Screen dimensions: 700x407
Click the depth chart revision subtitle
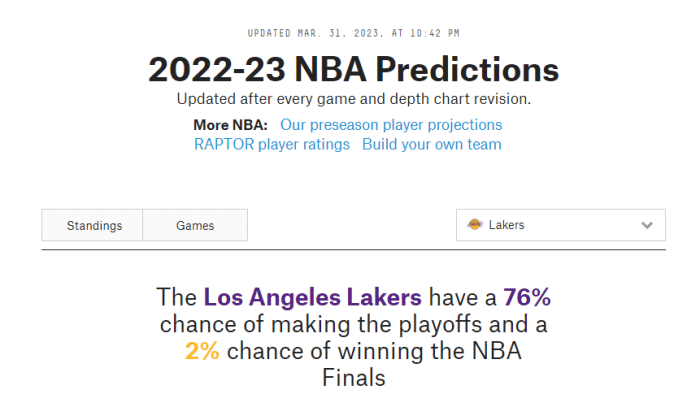coord(353,99)
